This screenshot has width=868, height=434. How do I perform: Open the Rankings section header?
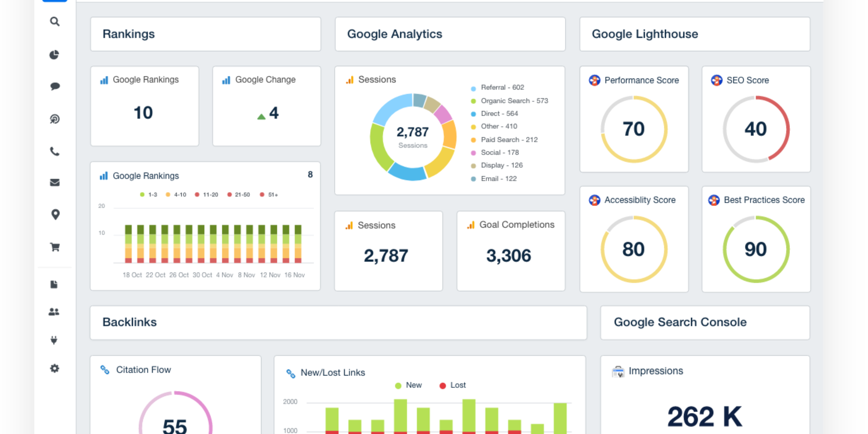click(x=206, y=34)
